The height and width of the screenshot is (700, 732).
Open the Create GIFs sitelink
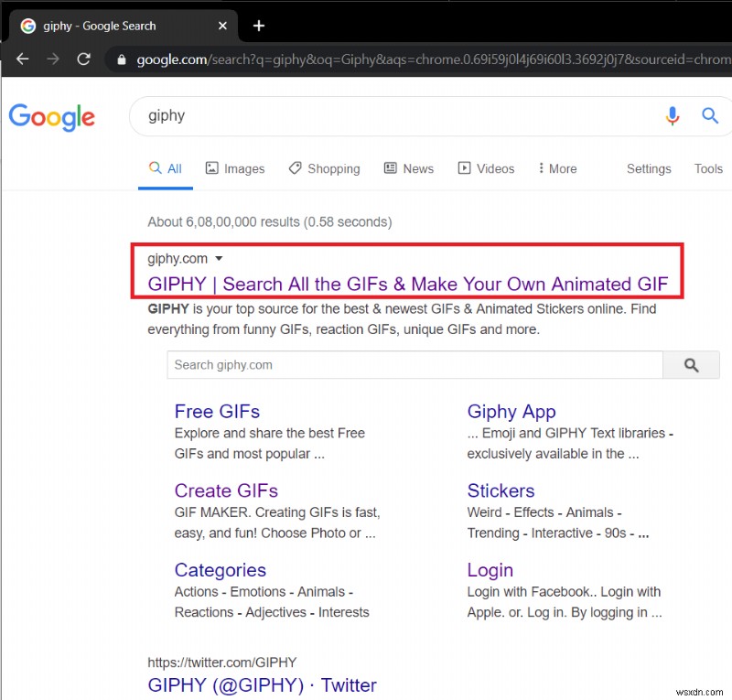pos(226,490)
